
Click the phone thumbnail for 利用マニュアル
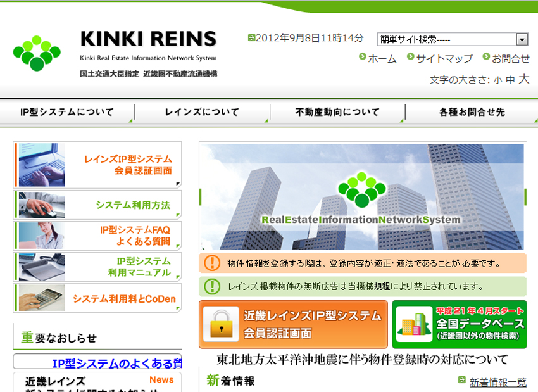pos(42,267)
